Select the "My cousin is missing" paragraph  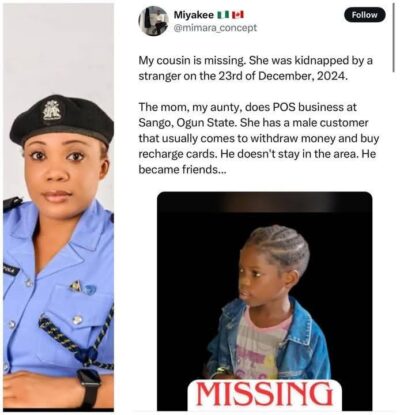click(255, 68)
